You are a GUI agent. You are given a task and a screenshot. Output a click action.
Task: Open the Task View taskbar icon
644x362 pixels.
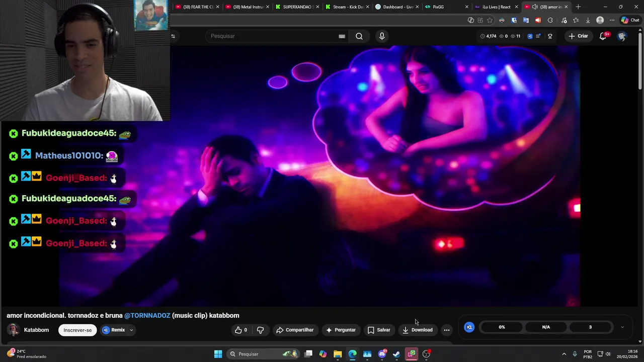pyautogui.click(x=308, y=354)
